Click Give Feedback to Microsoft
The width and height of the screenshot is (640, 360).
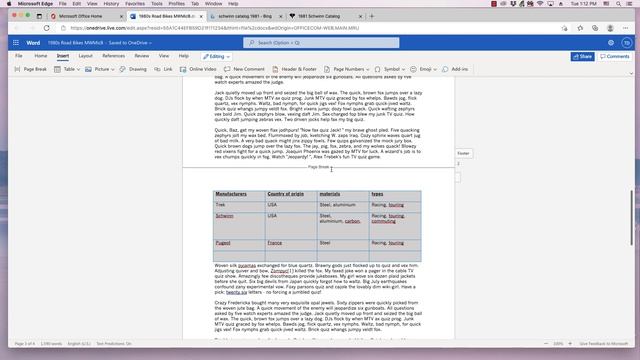point(604,344)
